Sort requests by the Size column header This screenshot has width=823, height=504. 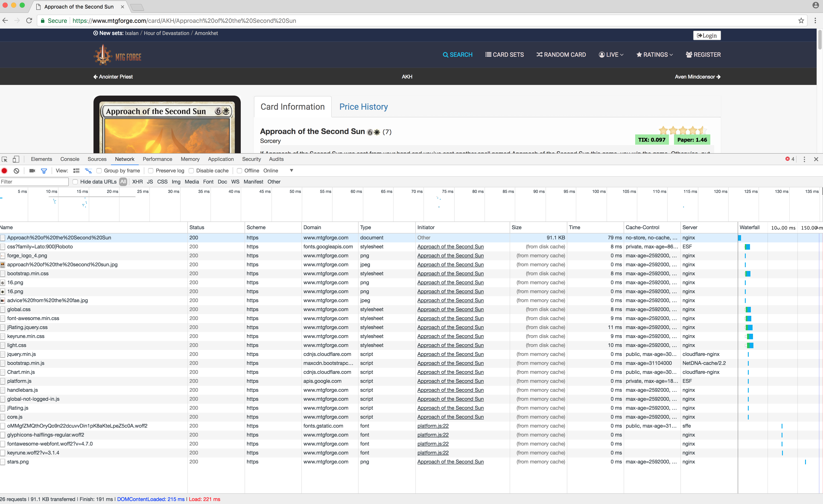click(x=538, y=227)
